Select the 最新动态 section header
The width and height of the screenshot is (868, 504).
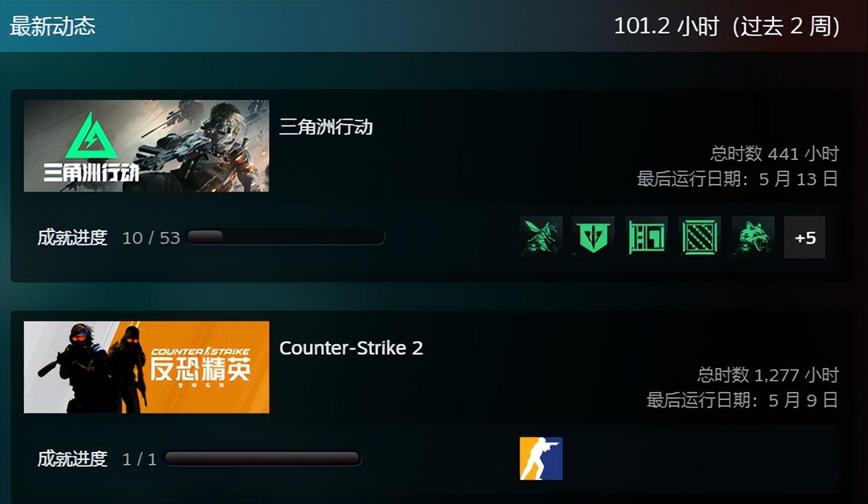53,26
